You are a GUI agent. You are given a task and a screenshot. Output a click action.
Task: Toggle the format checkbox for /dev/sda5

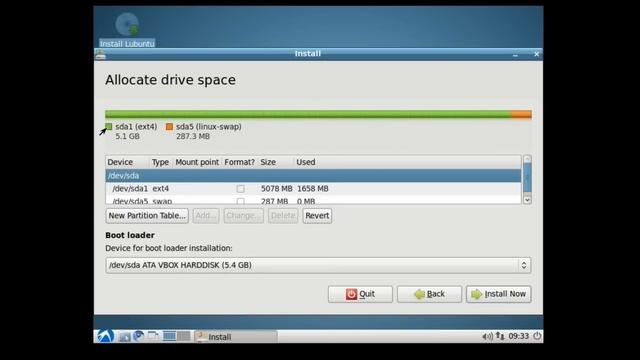[x=240, y=201]
